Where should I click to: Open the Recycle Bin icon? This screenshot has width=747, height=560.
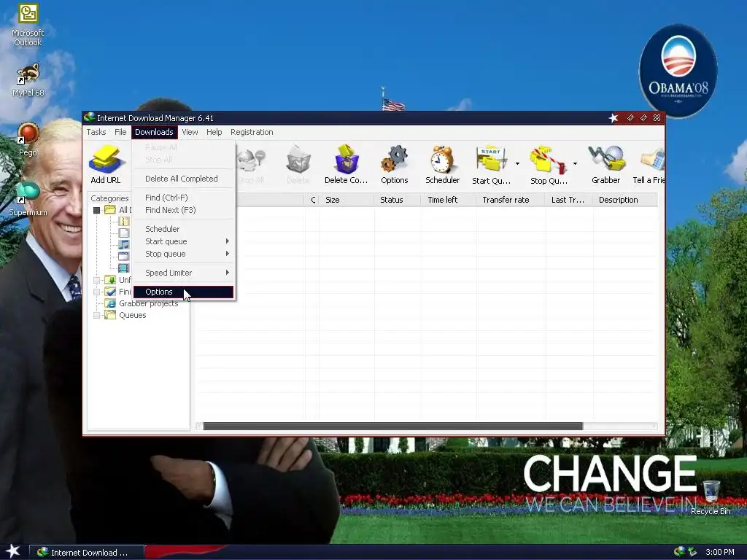711,497
